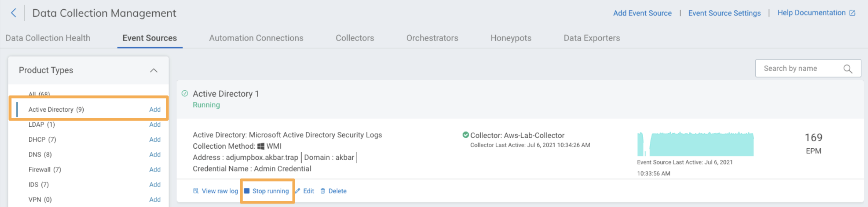Click Add next to DNS
Viewport: 868px width, 207px height.
(x=155, y=154)
